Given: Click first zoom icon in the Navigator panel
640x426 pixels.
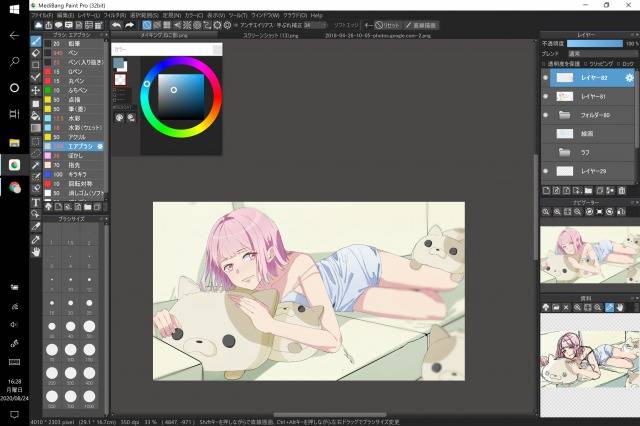Looking at the screenshot, I should 546,212.
